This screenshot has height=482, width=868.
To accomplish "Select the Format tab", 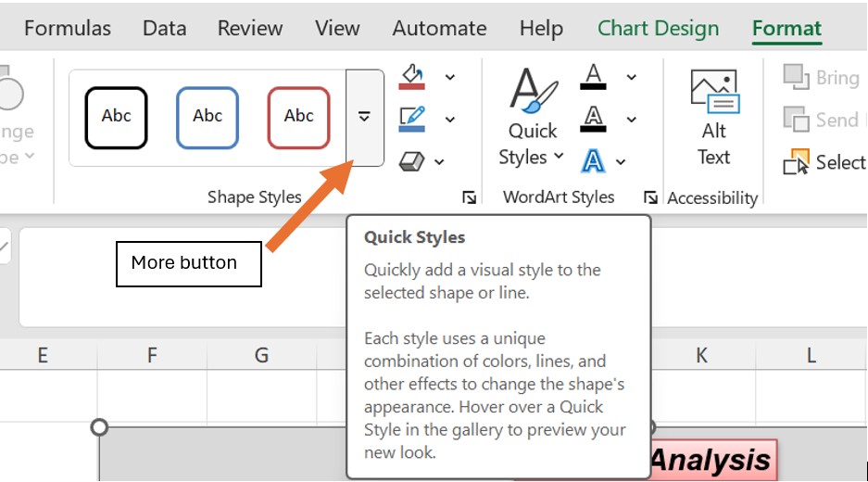I will pos(786,28).
